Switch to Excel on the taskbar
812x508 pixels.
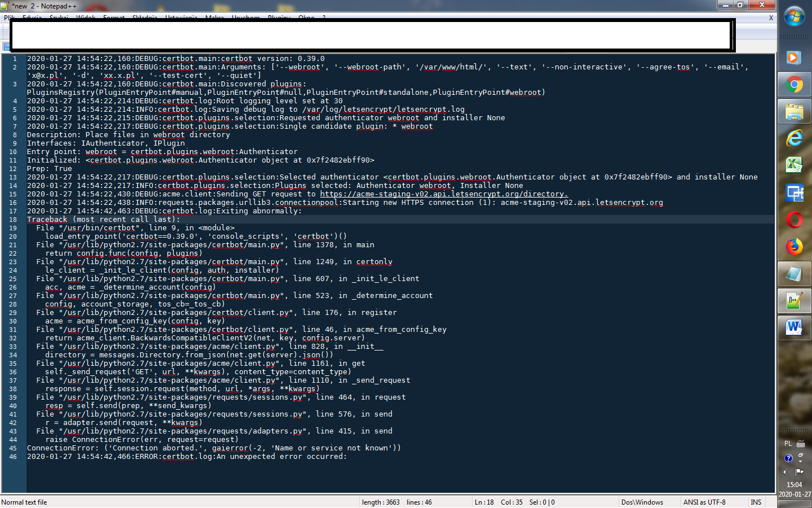click(x=794, y=165)
